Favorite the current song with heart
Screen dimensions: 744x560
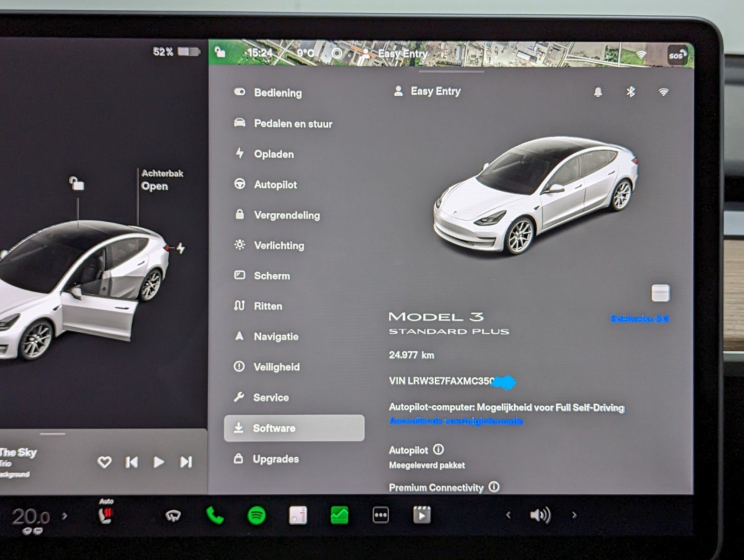(105, 462)
